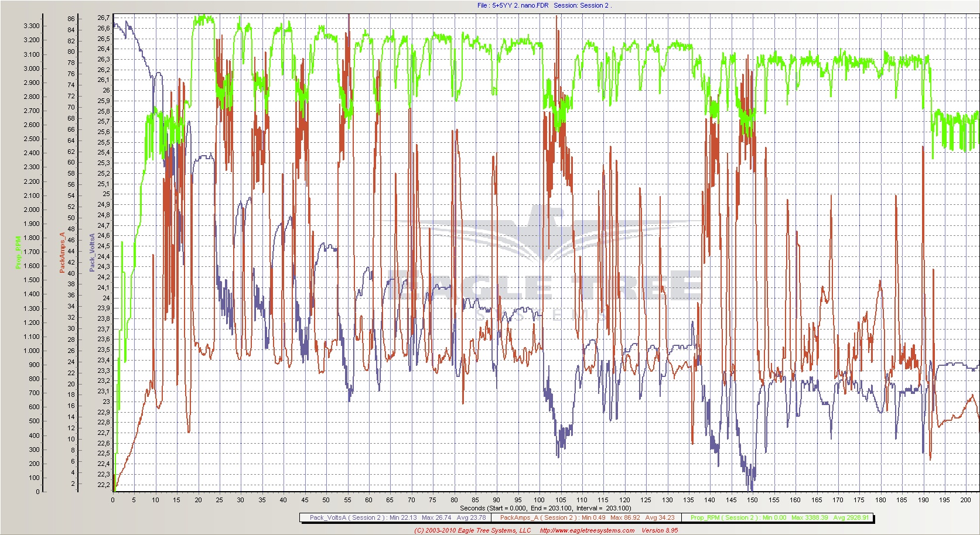Open the www.eagletreesystems.com link
The height and width of the screenshot is (535, 980).
pyautogui.click(x=586, y=530)
